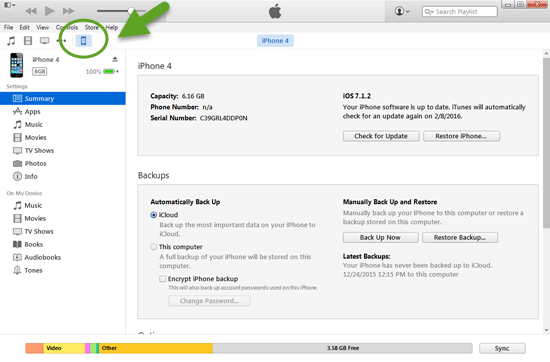Open the View menu
The image size is (550, 362).
[42, 27]
